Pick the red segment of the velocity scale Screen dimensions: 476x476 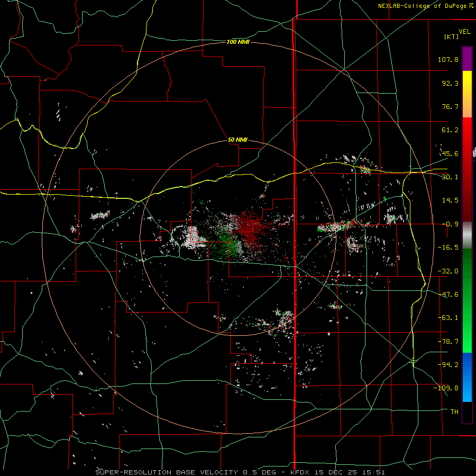[467, 169]
